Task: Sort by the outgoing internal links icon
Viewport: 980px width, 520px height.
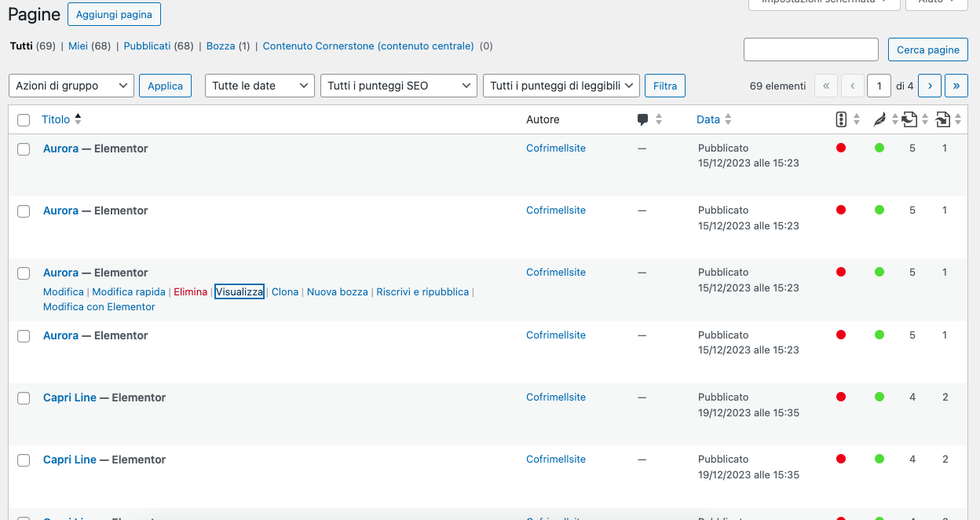Action: click(915, 119)
